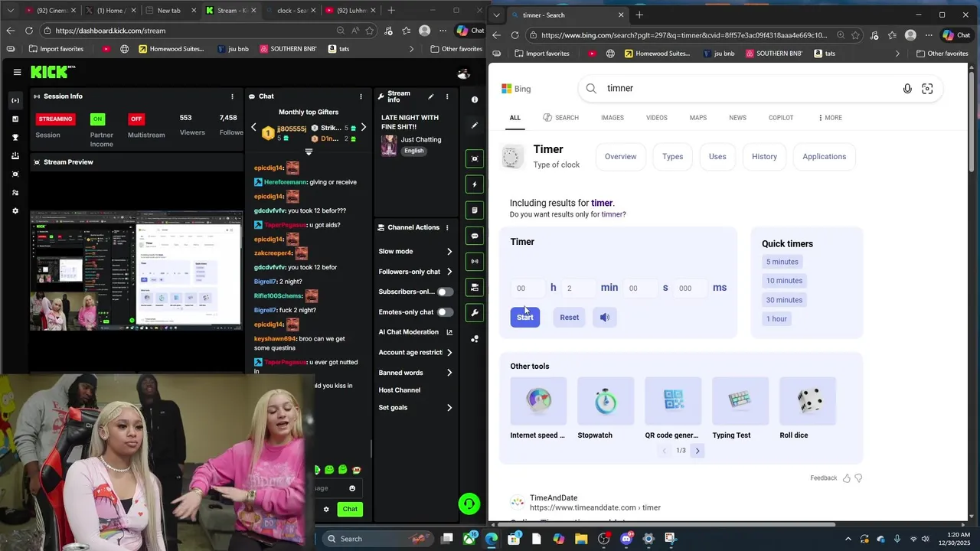980x551 pixels.
Task: Open the emoji picker in chat message box
Action: tap(352, 488)
